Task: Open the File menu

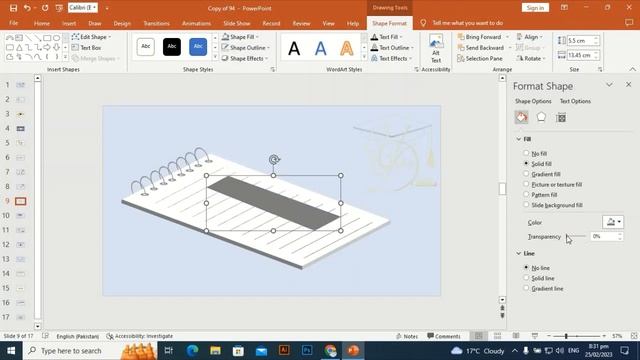Action: tap(13, 23)
